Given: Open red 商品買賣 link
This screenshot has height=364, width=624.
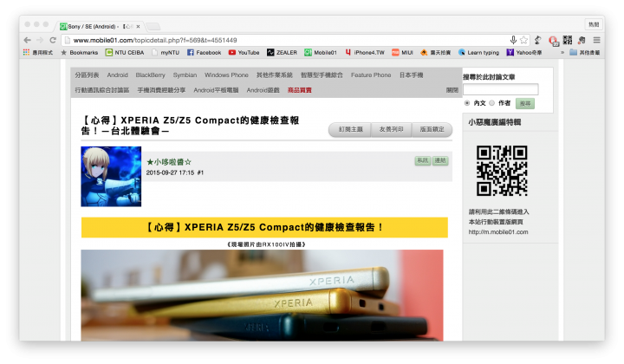Looking at the screenshot, I should (x=300, y=90).
